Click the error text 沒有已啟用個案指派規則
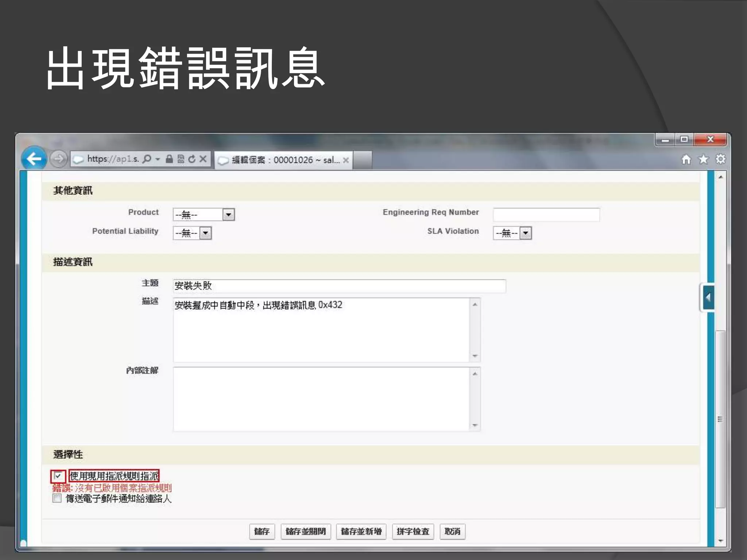This screenshot has width=747, height=560. click(123, 488)
